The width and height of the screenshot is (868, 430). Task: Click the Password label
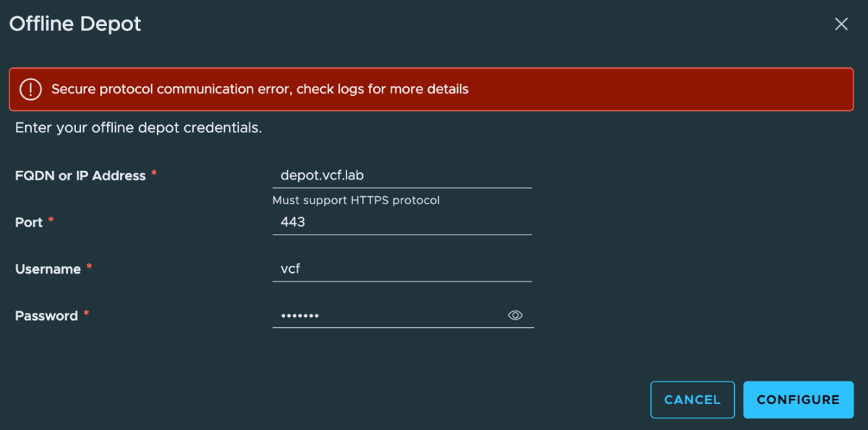[x=46, y=316]
